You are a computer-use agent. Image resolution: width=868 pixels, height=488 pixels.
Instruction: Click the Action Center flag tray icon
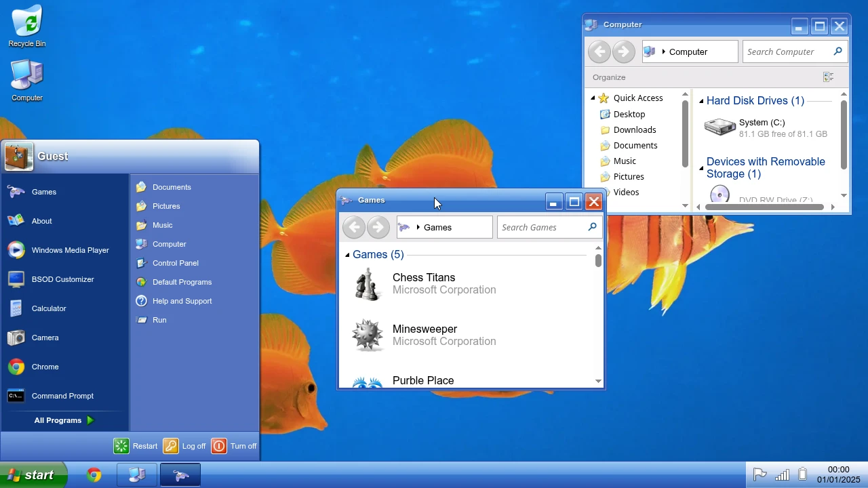[759, 475]
